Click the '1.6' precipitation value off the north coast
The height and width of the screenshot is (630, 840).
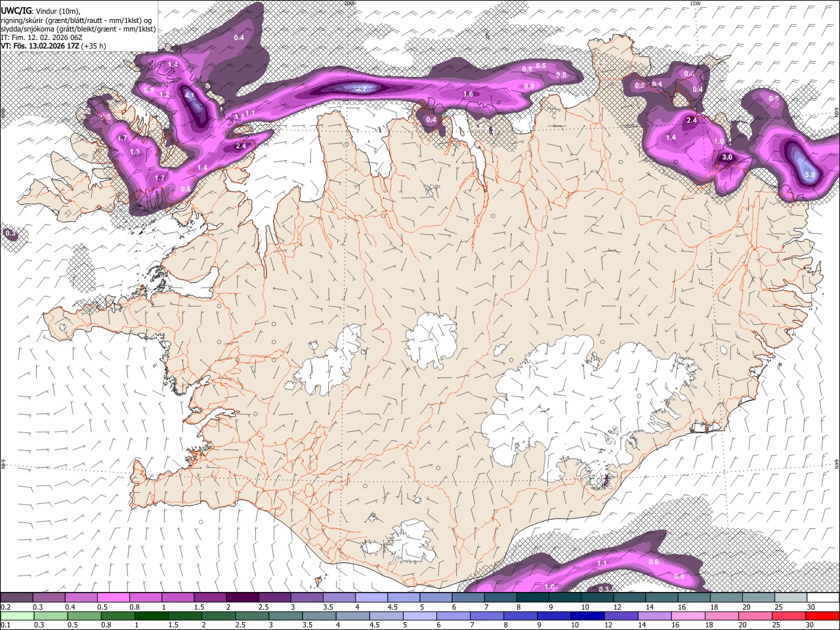click(468, 94)
